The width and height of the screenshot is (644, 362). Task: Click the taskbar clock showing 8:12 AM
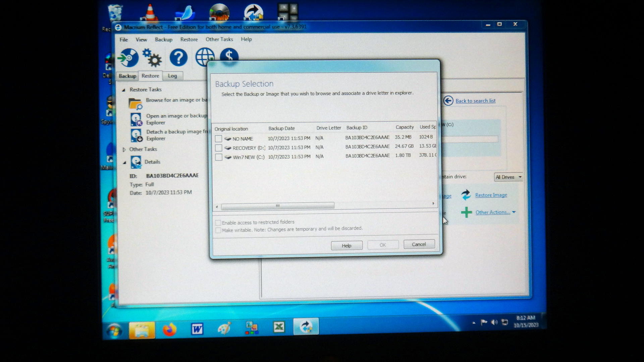tap(526, 321)
